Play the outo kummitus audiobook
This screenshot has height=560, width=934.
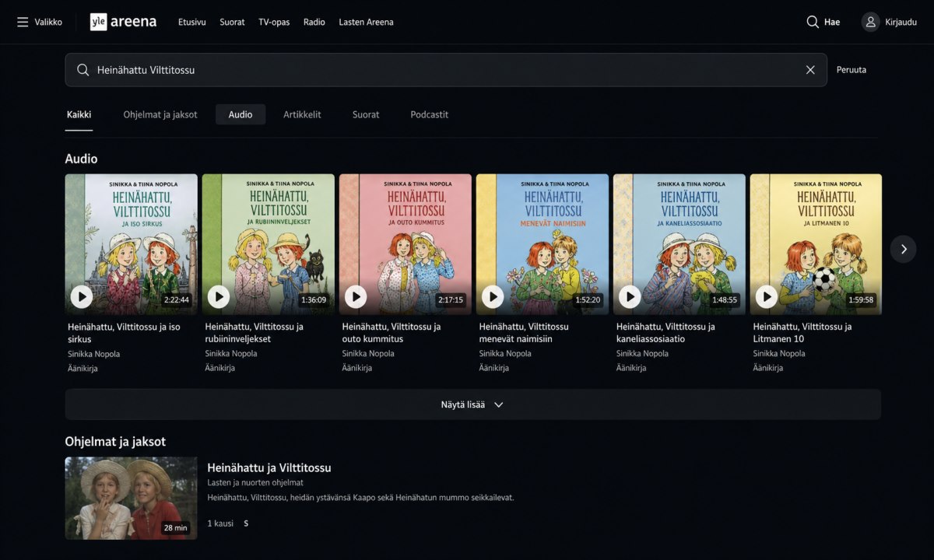coord(356,296)
